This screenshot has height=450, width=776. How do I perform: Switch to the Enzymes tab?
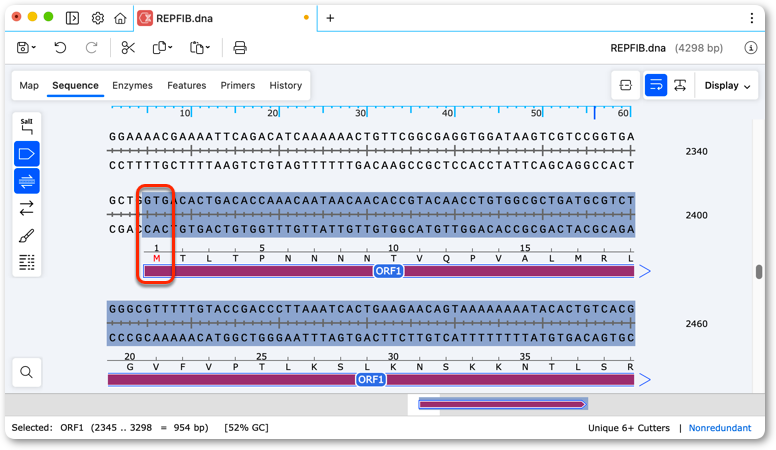point(132,86)
